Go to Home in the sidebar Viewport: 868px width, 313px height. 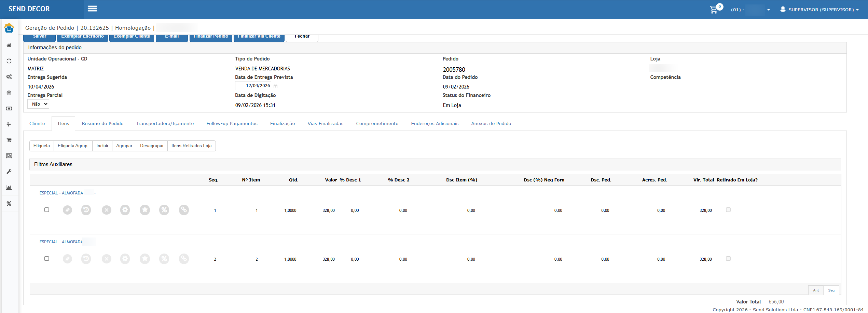click(9, 45)
